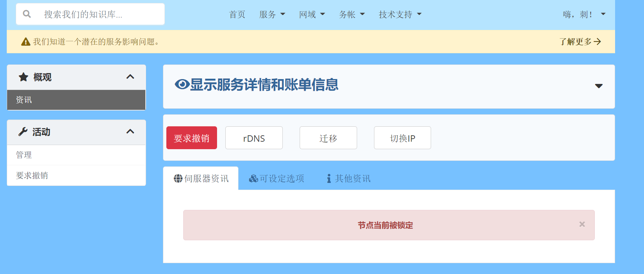Click the 我们知道一个潜在的服务影响问题 message
The width and height of the screenshot is (644, 274).
pyautogui.click(x=96, y=42)
